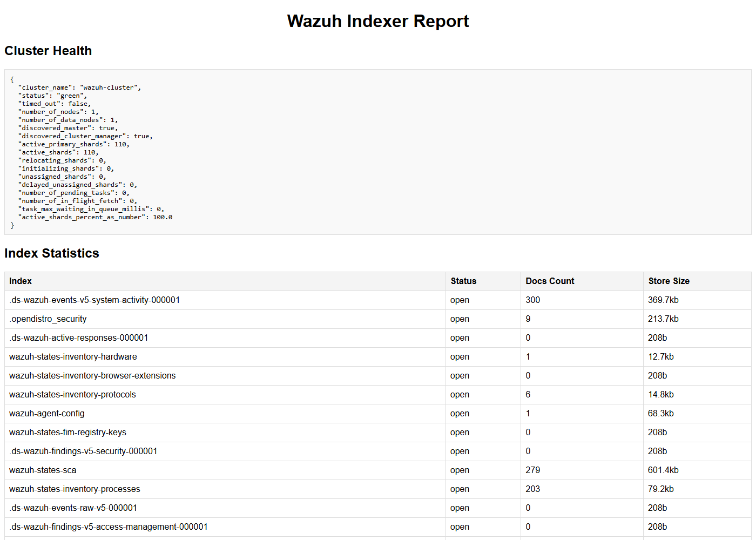756x540 pixels.
Task: Click the "number_of_nodes": 1 line
Action: [x=58, y=112]
